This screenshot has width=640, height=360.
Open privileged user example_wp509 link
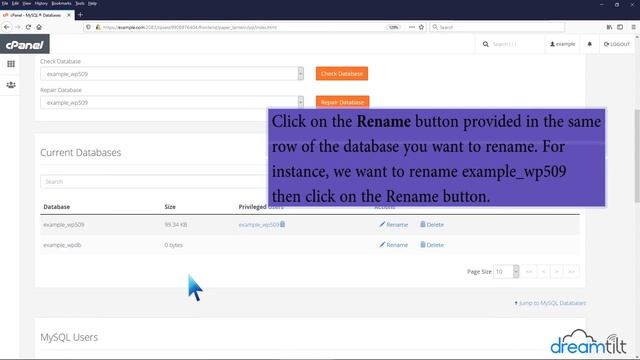coord(259,225)
